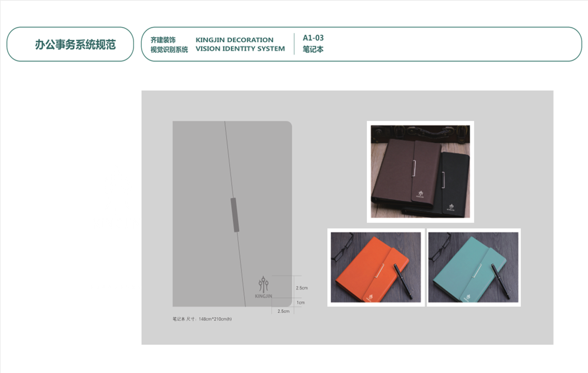Screen dimensions: 588x373
Task: Select the A1-03 page code
Action: pos(313,38)
